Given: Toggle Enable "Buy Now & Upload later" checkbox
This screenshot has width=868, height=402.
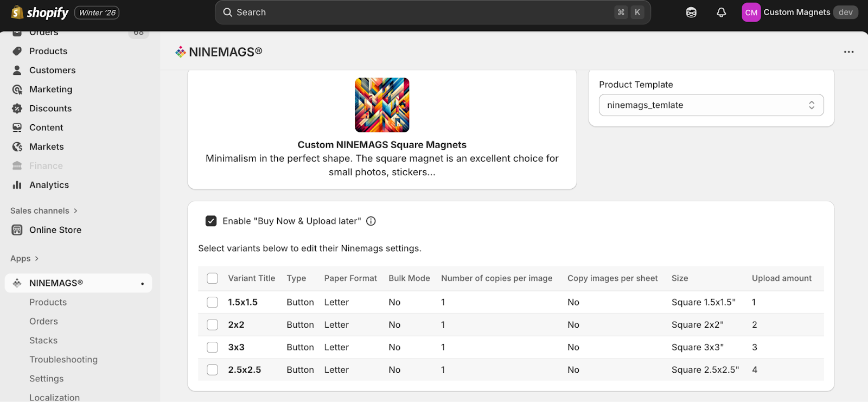Looking at the screenshot, I should pyautogui.click(x=211, y=221).
